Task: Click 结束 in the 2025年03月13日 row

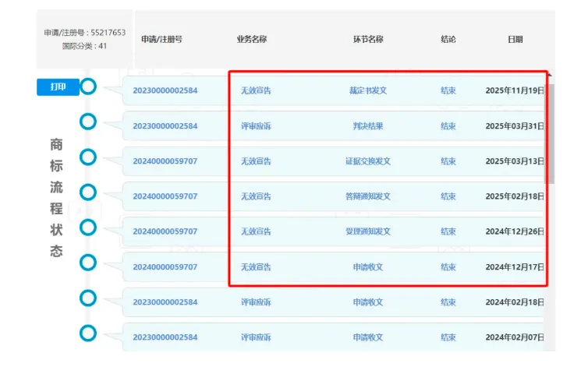Action: [448, 161]
